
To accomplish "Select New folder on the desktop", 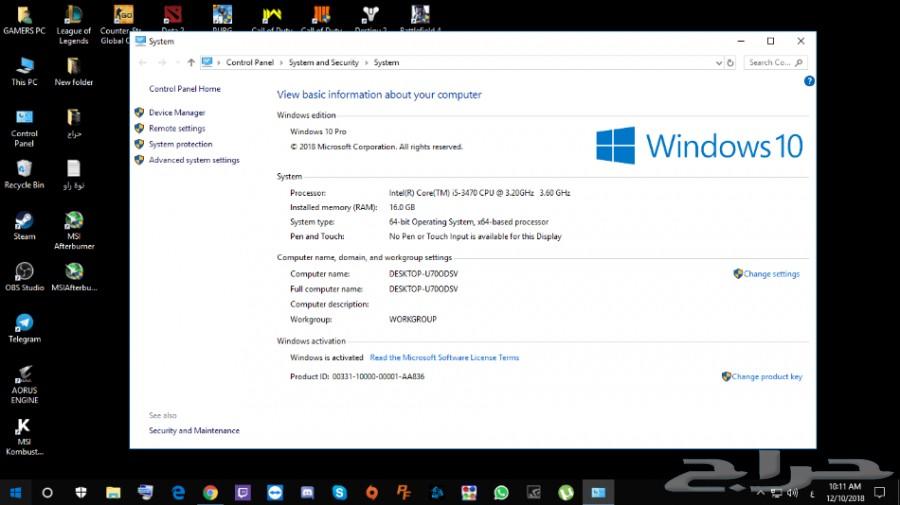I will (x=73, y=71).
